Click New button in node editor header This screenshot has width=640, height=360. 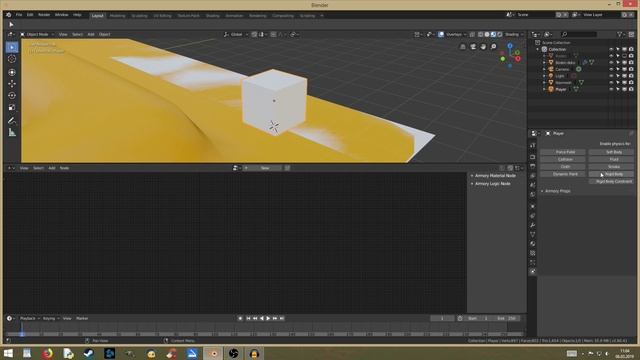pos(262,168)
